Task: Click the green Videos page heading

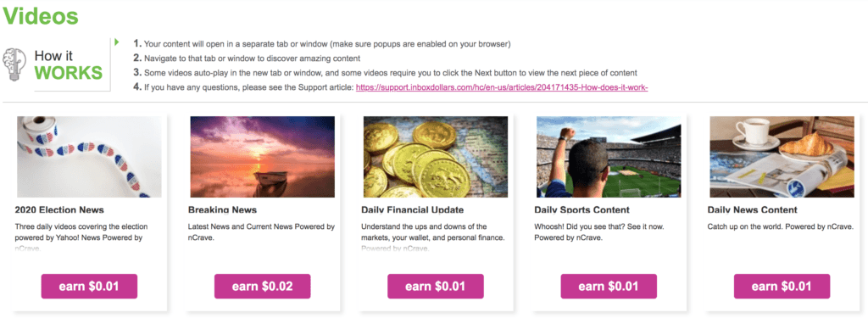Action: pos(41,15)
